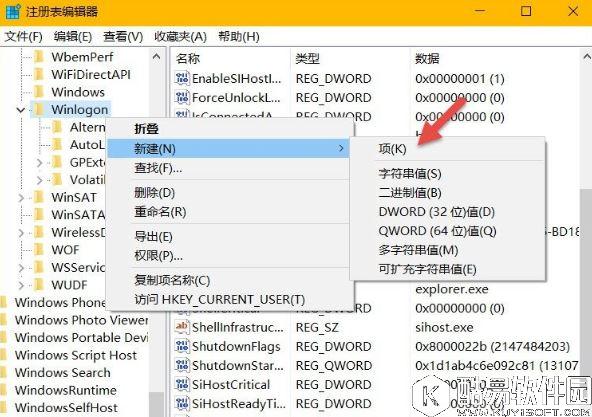Click the Registry Editor app icon in title bar

pyautogui.click(x=12, y=11)
